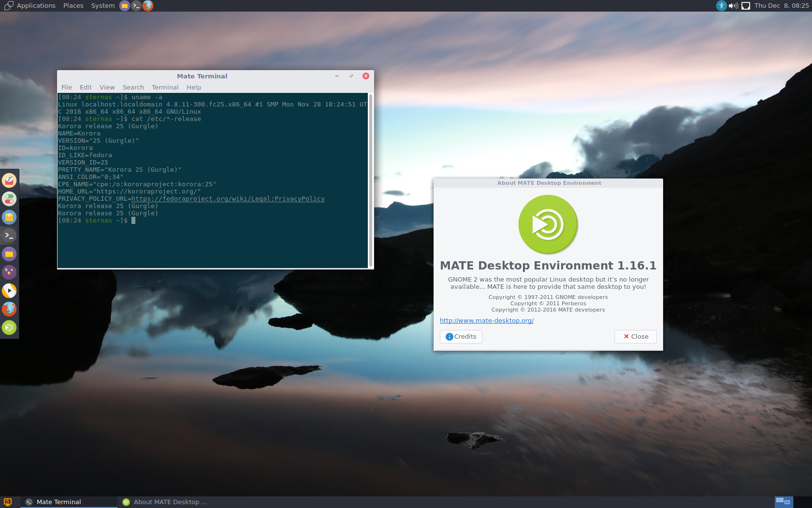The image size is (812, 508).
Task: Open the terminal View menu
Action: click(x=107, y=88)
